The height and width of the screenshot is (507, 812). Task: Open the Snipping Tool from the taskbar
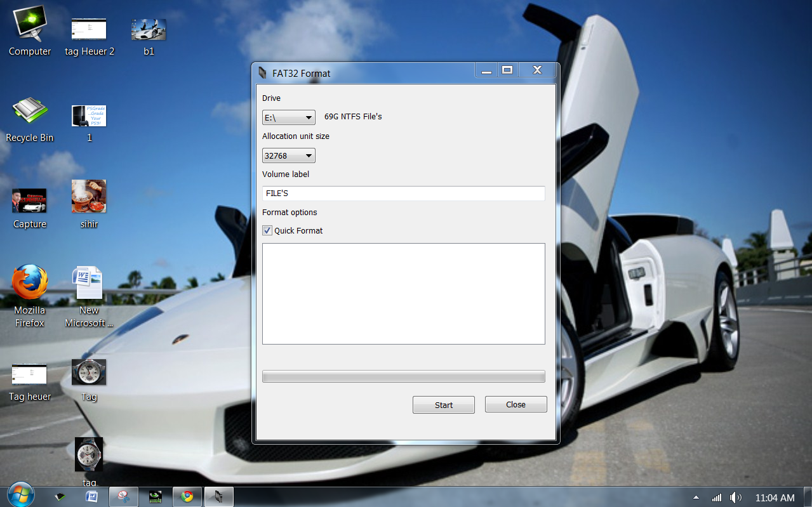123,496
